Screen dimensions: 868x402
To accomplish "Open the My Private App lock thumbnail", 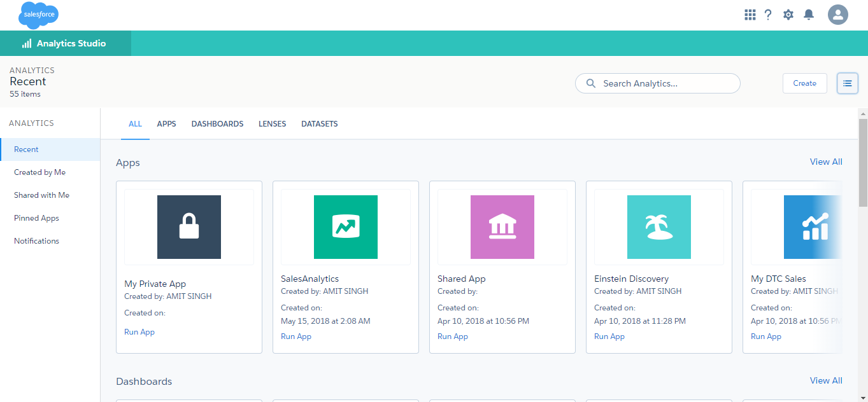I will click(x=189, y=227).
